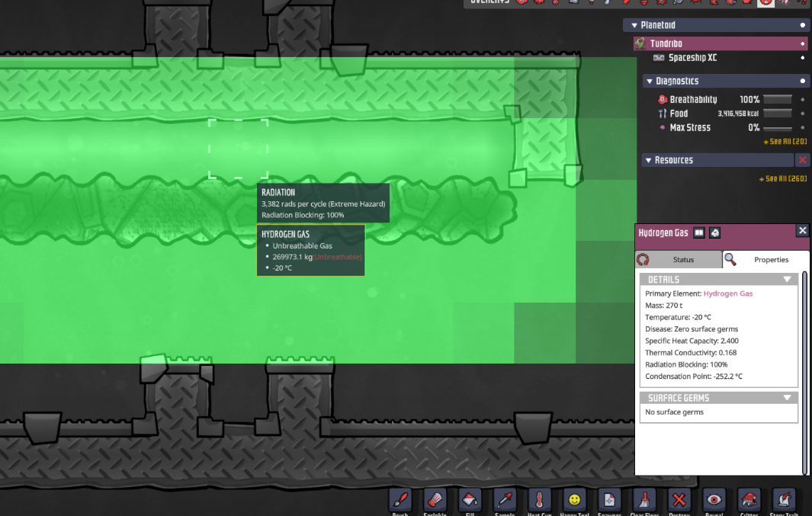
Task: Click 'Disease: Zero surface germs' line
Action: (692, 329)
